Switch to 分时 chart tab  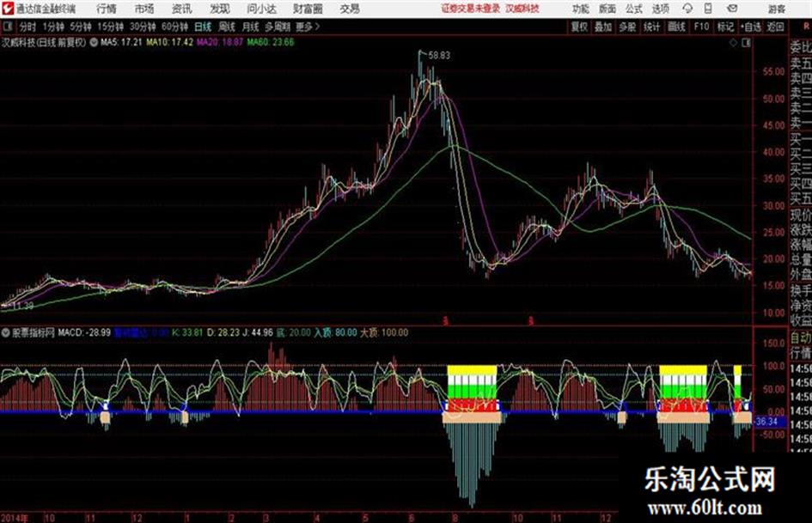pyautogui.click(x=27, y=27)
